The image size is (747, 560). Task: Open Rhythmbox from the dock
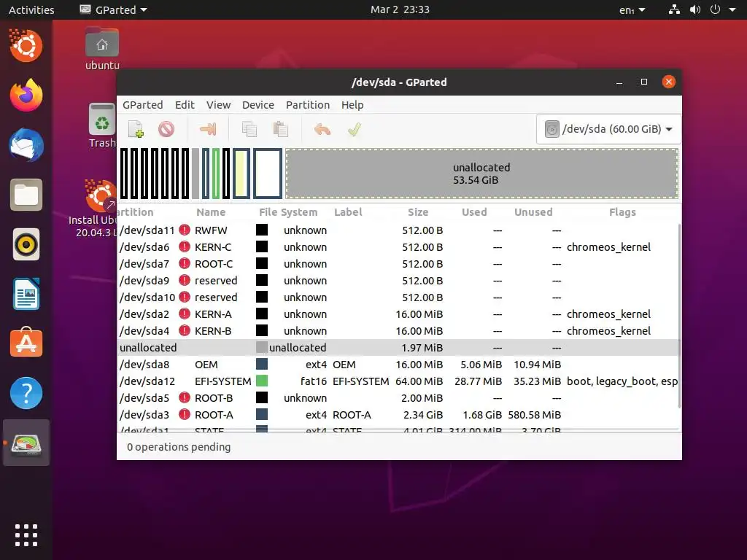26,245
